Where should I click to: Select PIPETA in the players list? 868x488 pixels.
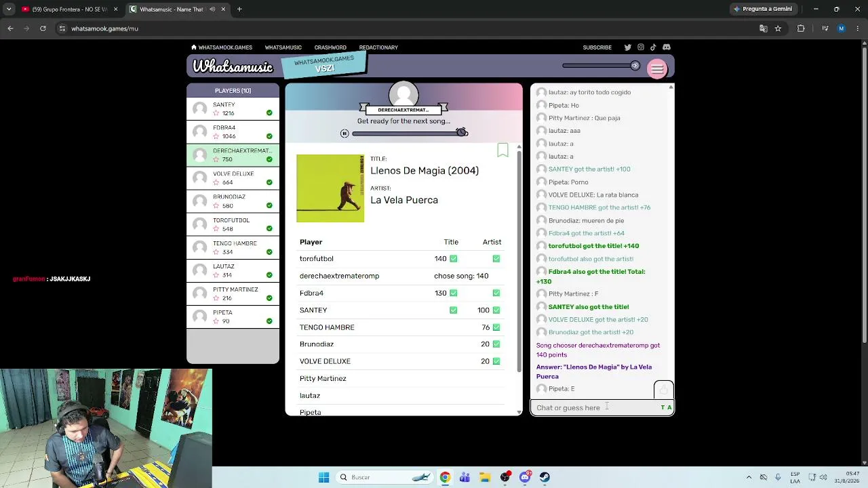point(233,317)
